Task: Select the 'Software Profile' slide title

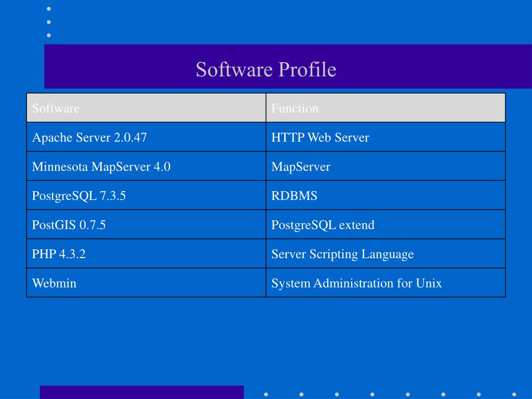Action: point(266,69)
